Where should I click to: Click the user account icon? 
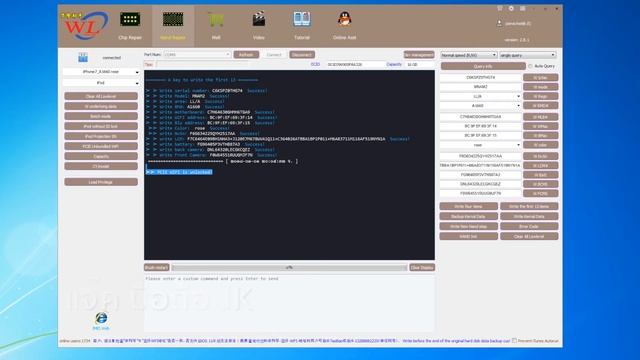click(x=499, y=23)
